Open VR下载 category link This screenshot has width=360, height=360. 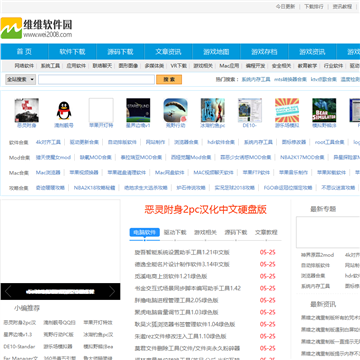[179, 66]
